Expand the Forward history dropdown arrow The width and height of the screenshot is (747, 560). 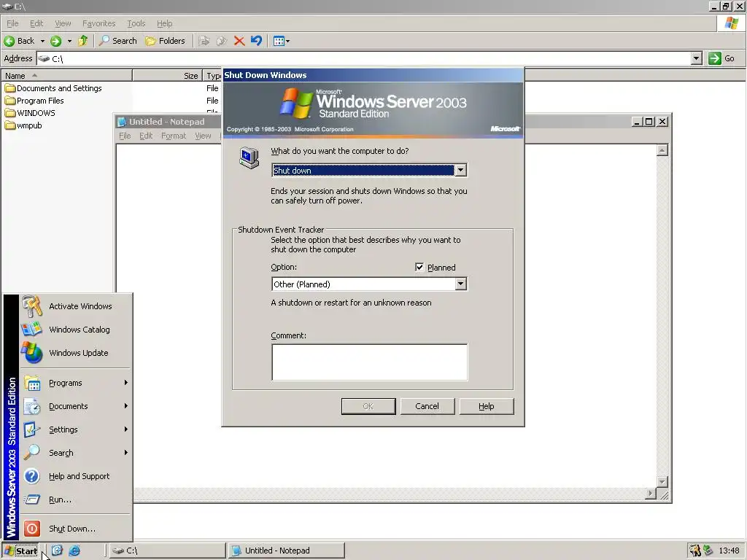69,41
